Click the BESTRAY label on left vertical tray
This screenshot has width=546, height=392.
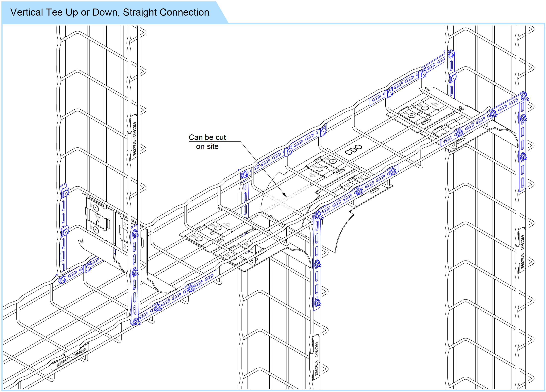pos(134,138)
